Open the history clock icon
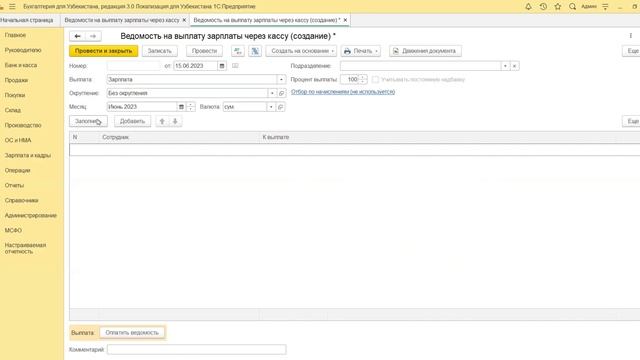640x360 pixels. click(543, 7)
